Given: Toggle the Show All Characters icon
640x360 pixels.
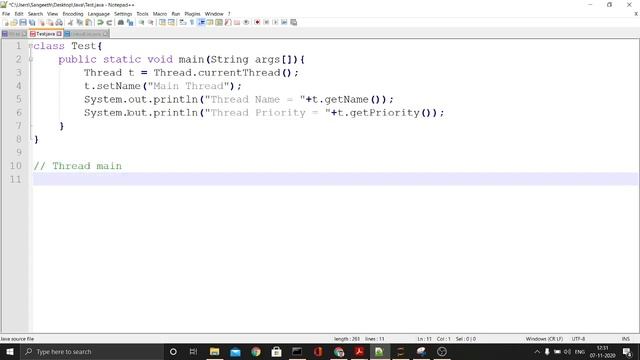Looking at the screenshot, I should pos(192,22).
